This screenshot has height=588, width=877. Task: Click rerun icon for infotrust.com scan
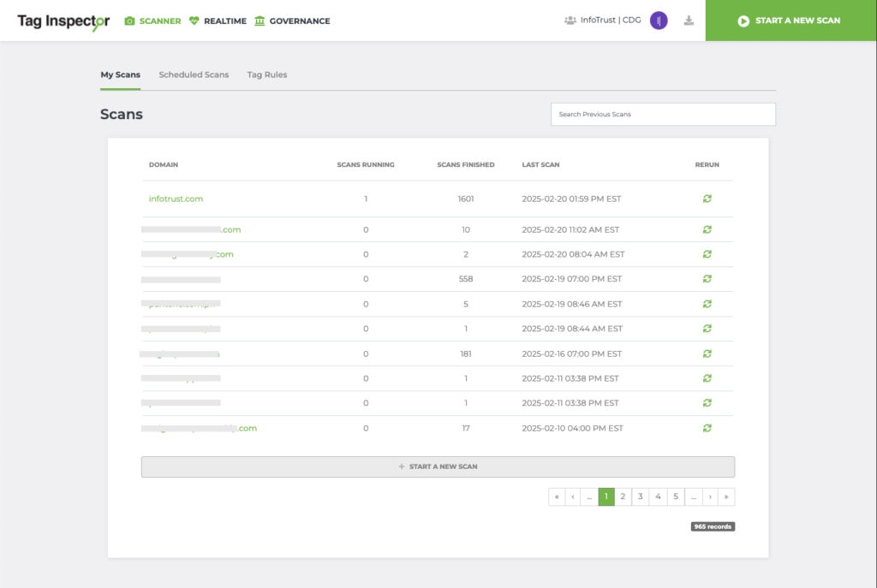click(707, 199)
